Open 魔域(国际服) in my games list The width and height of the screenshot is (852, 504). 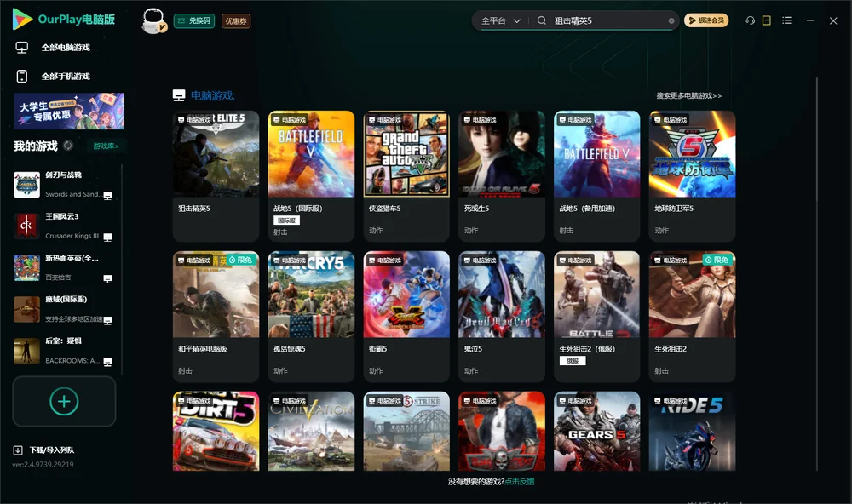click(64, 309)
